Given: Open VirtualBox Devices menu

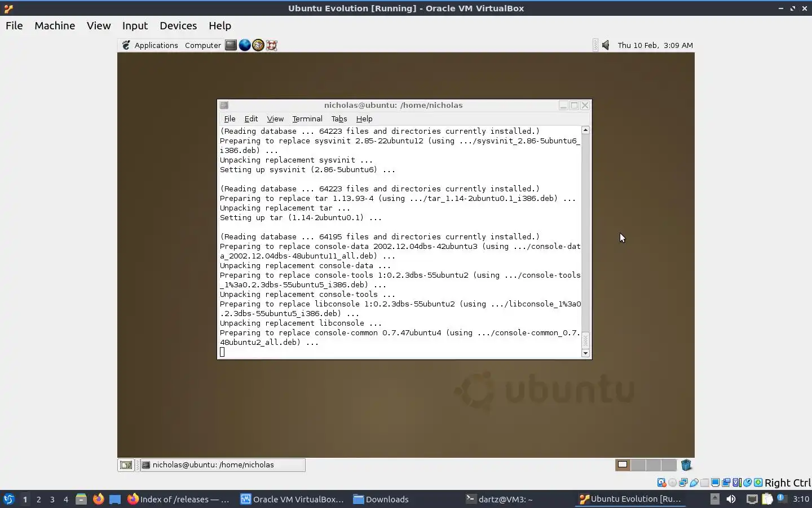Looking at the screenshot, I should (x=178, y=26).
